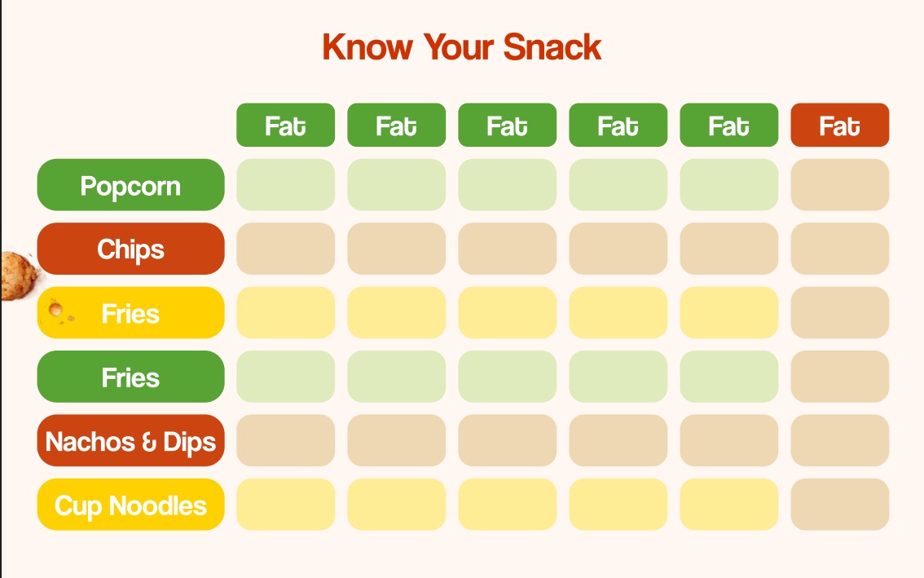The width and height of the screenshot is (924, 578).
Task: Click the Know Your Snack title
Action: click(462, 47)
